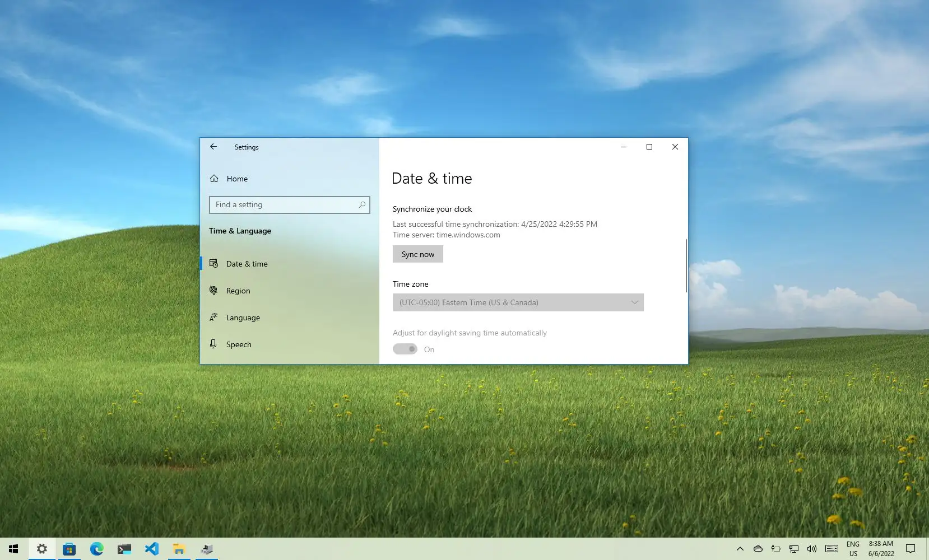
Task: Open the Time zone dropdown
Action: pos(518,302)
